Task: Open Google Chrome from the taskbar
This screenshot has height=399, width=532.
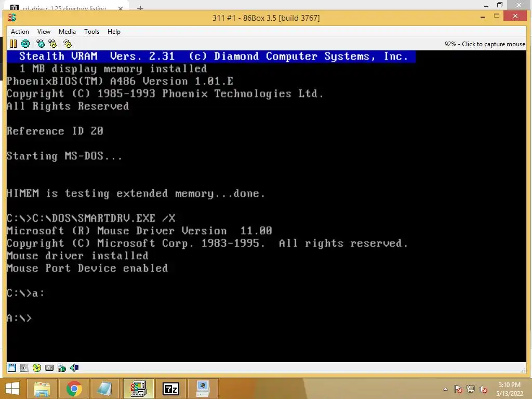Action: coord(74,389)
